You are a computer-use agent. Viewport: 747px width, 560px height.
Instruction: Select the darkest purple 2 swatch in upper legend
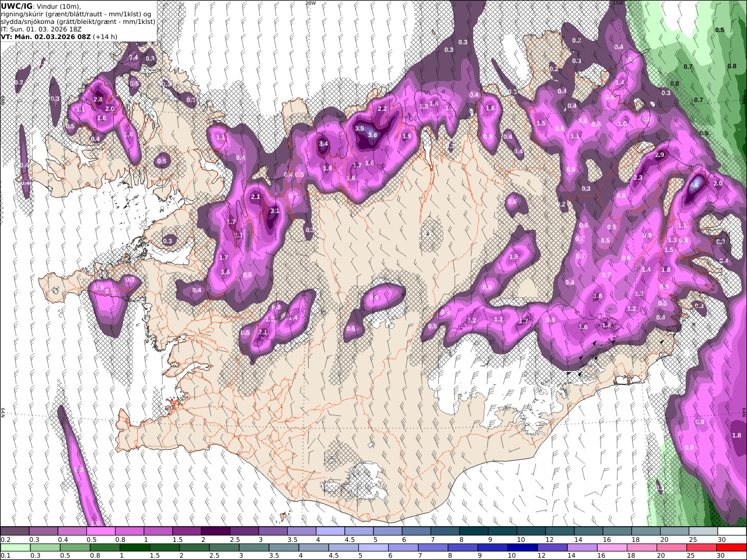(215, 531)
